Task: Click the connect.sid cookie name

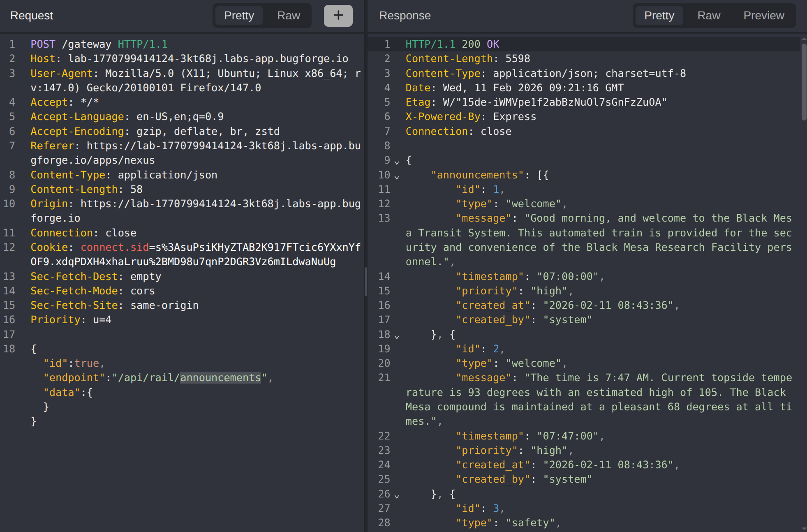Action: [x=115, y=247]
